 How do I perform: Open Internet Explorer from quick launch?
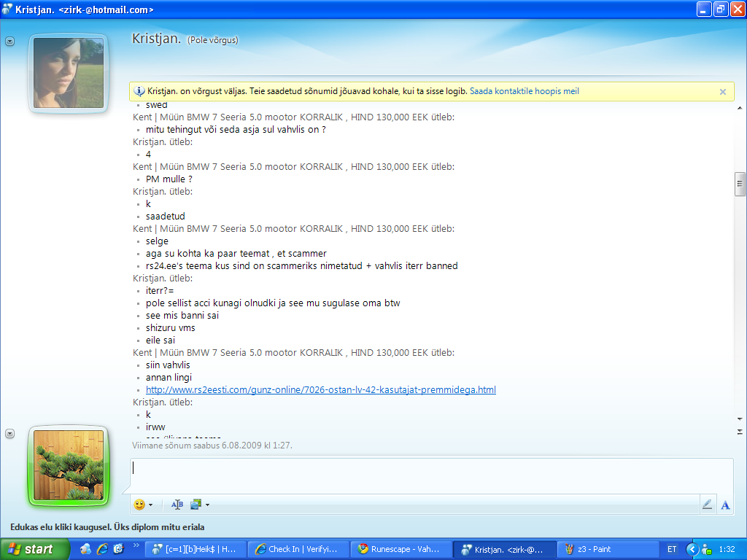click(102, 549)
